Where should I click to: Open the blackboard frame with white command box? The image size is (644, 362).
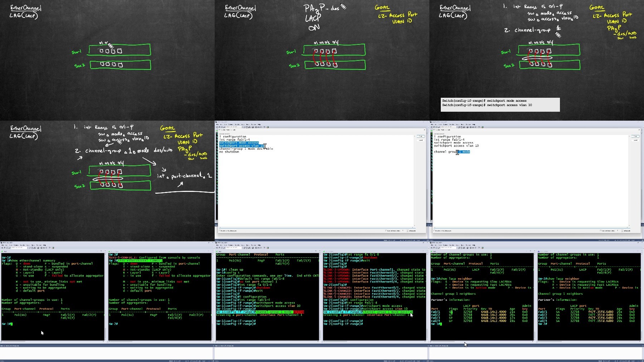coord(537,60)
